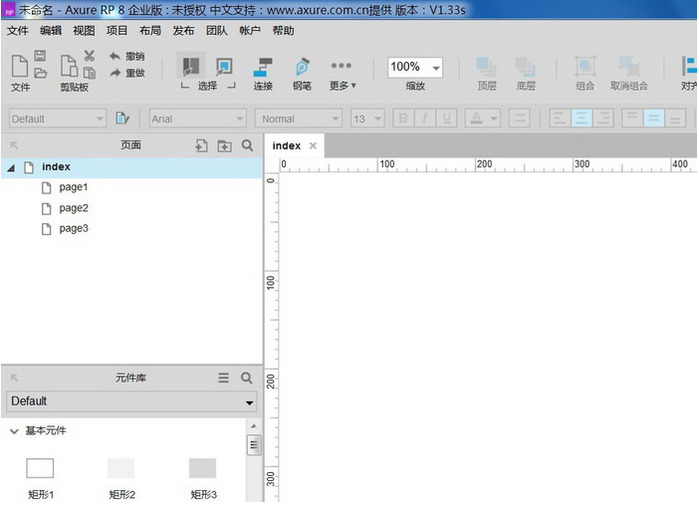Collapse the 基本元件 widget section
The height and width of the screenshot is (505, 699).
coord(14,431)
